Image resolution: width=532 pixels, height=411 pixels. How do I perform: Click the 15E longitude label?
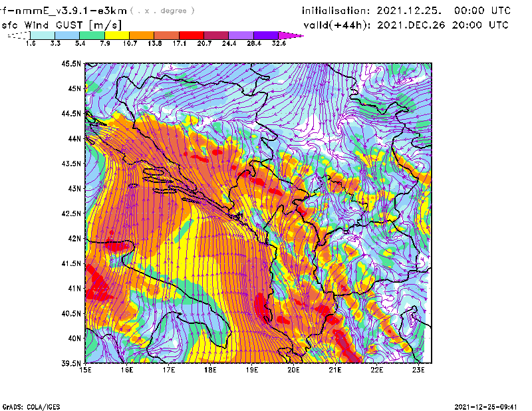click(x=85, y=370)
